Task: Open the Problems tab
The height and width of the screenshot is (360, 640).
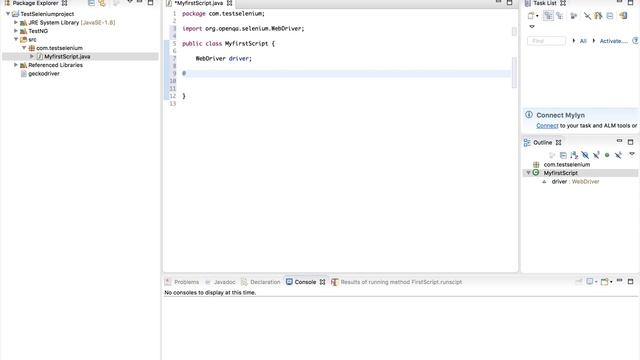Action: pyautogui.click(x=186, y=282)
